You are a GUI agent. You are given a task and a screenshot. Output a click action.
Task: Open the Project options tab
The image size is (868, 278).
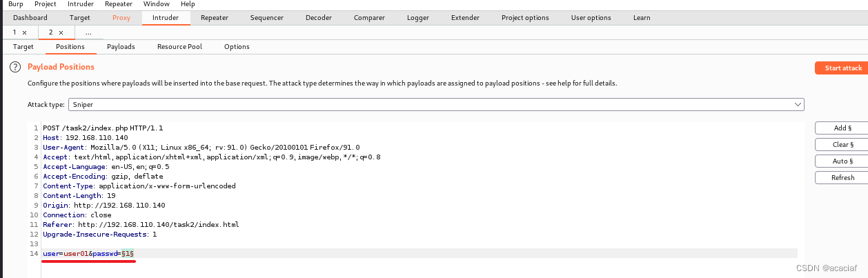525,18
